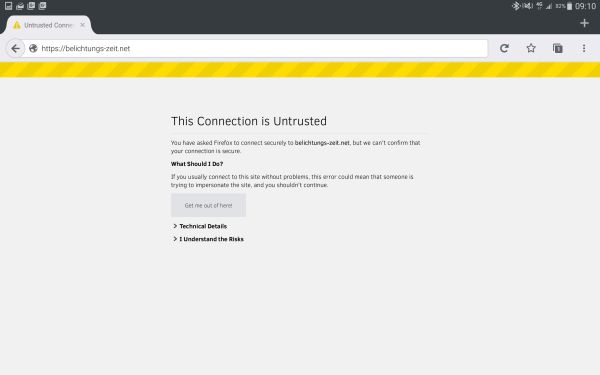Screen dimensions: 600x375
Task: Tap the first notification icon in status bar
Action: pyautogui.click(x=8, y=6)
